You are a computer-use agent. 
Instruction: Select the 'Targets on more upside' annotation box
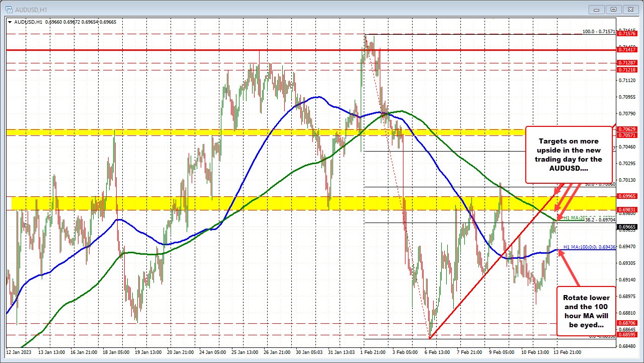569,155
